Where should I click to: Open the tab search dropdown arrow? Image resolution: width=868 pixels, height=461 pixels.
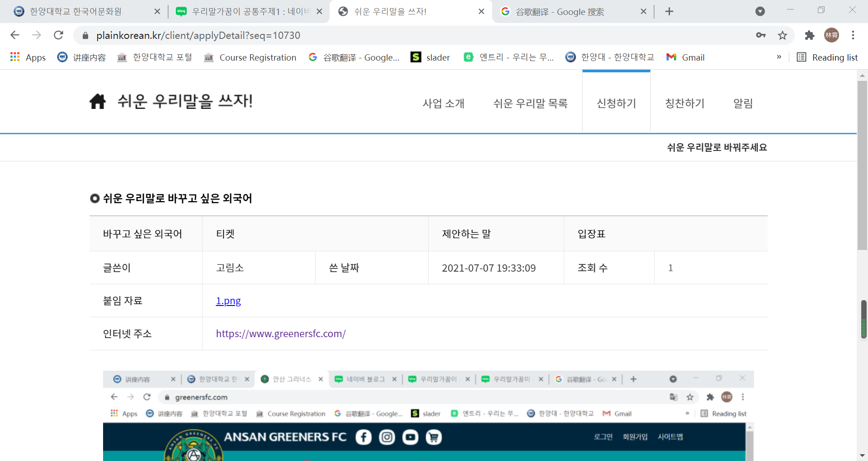pos(760,11)
